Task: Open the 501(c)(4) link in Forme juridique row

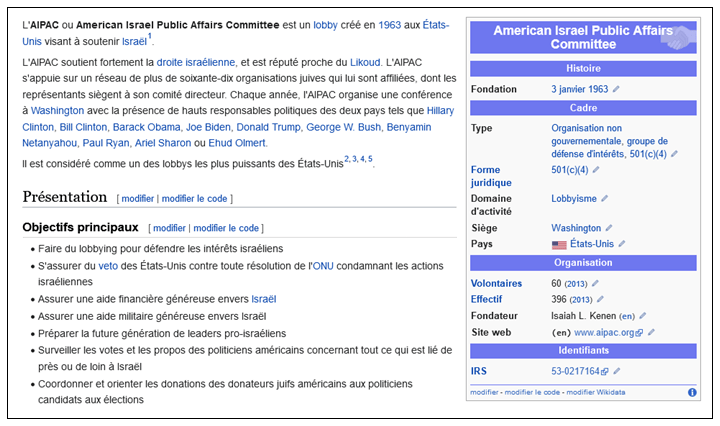Action: [x=569, y=170]
